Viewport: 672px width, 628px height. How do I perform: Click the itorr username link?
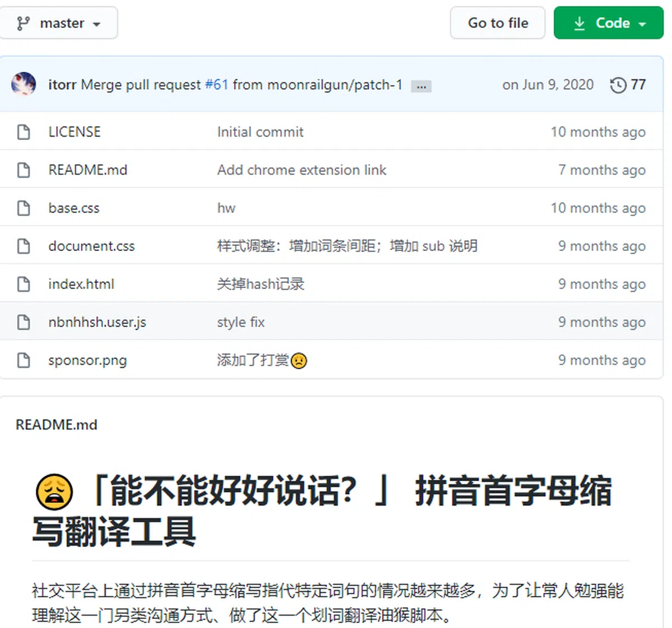point(62,85)
